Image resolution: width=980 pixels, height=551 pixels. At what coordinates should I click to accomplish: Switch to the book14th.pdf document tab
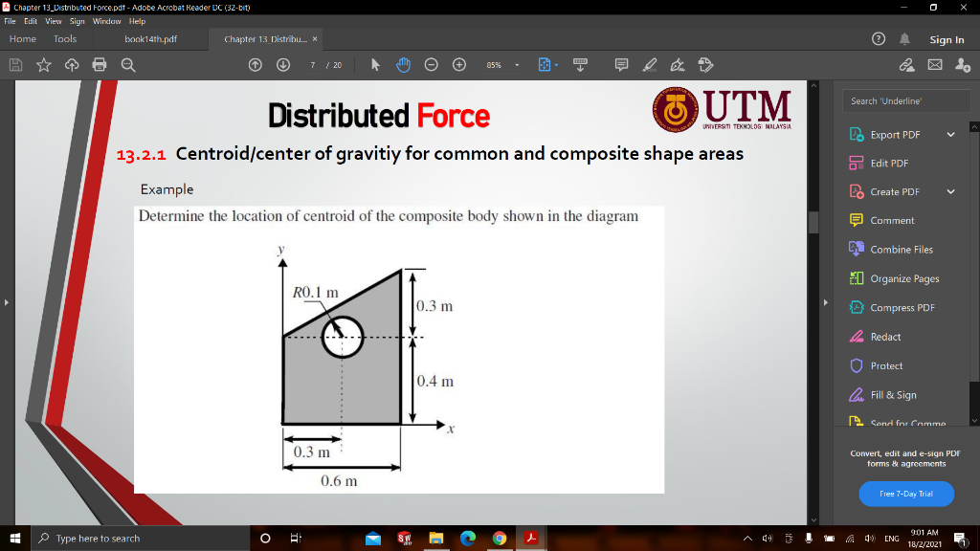coord(153,39)
